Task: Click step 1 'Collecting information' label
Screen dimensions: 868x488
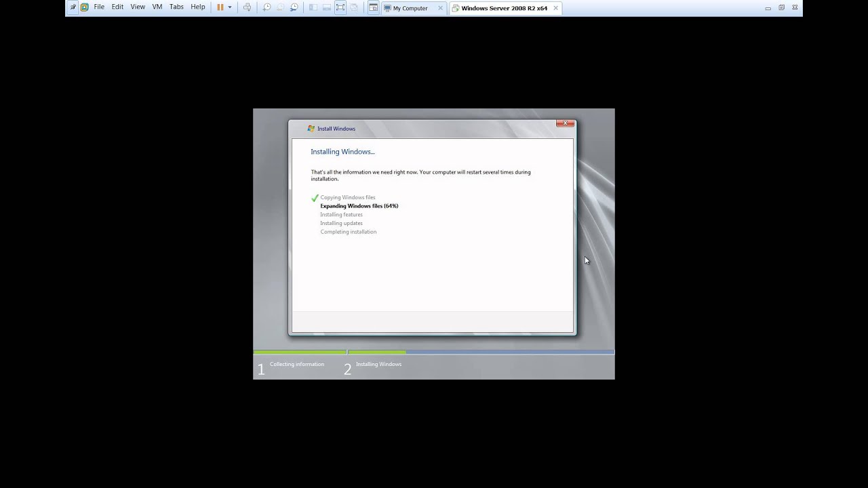Action: tap(297, 364)
